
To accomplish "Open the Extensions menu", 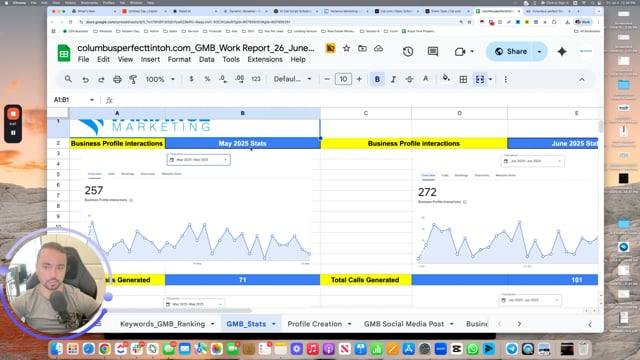I will 265,60.
